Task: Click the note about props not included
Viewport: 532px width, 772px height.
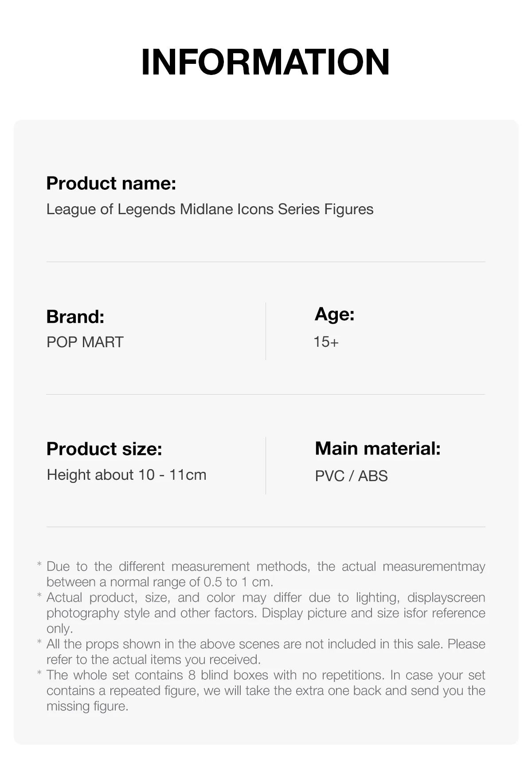Action: (x=266, y=651)
